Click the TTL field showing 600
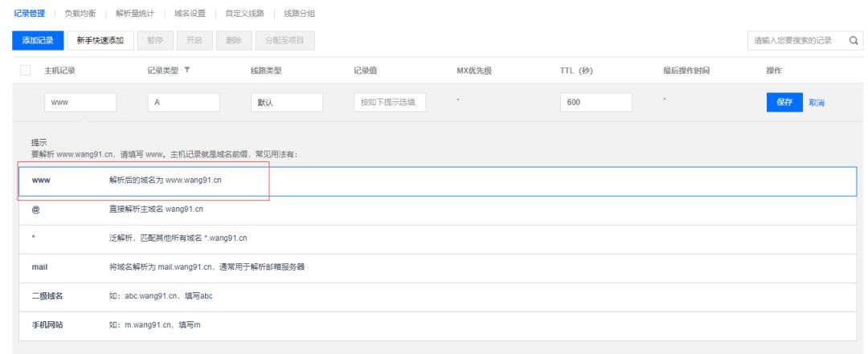This screenshot has width=868, height=354. click(596, 102)
